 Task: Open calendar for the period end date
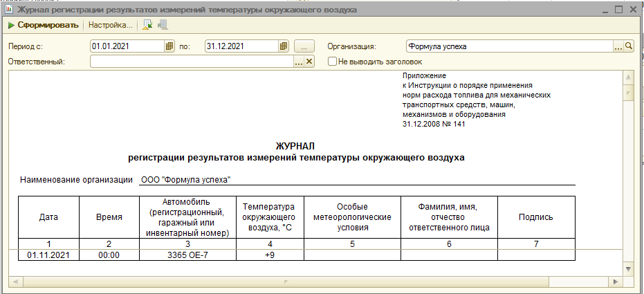click(283, 46)
